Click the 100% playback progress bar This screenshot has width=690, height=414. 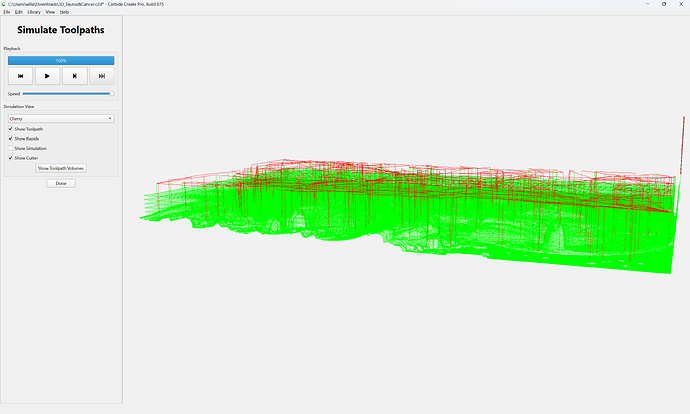tap(61, 61)
